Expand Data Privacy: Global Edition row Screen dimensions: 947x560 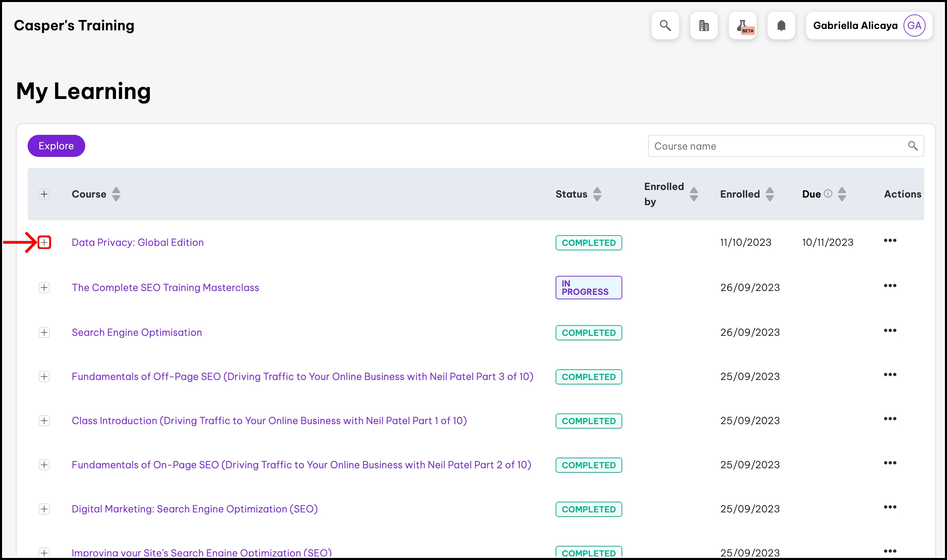[x=44, y=242]
